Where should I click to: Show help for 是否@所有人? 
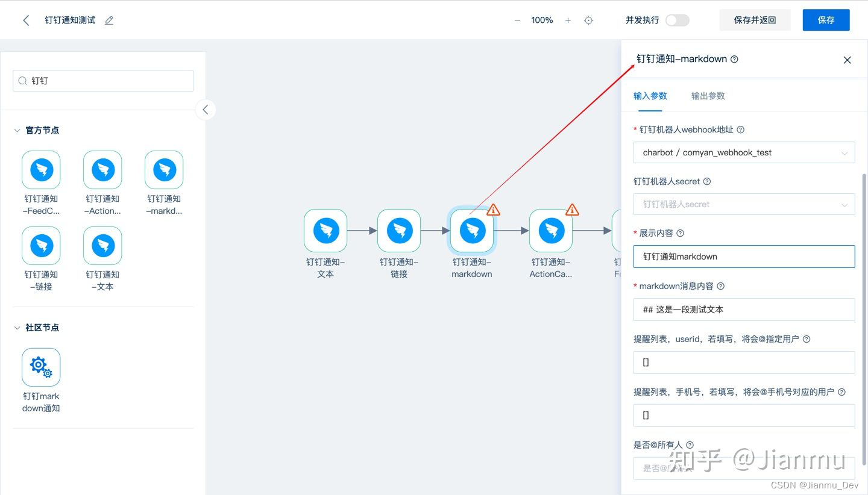pyautogui.click(x=690, y=445)
